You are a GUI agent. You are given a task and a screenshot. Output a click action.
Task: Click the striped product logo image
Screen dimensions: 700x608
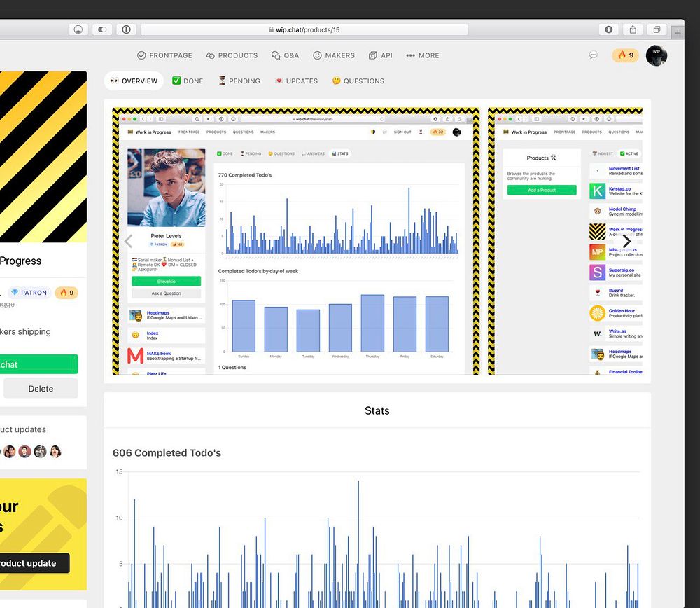(43, 157)
